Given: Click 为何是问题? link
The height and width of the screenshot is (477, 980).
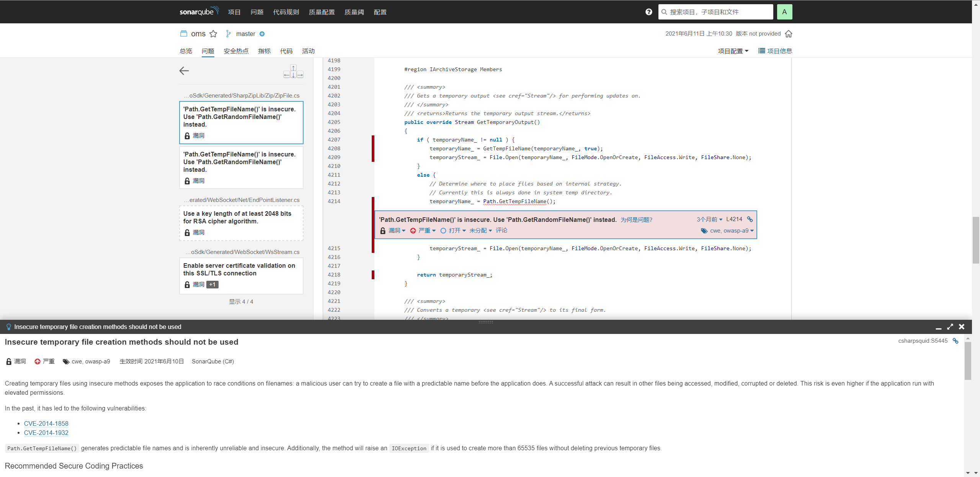Looking at the screenshot, I should [x=636, y=220].
